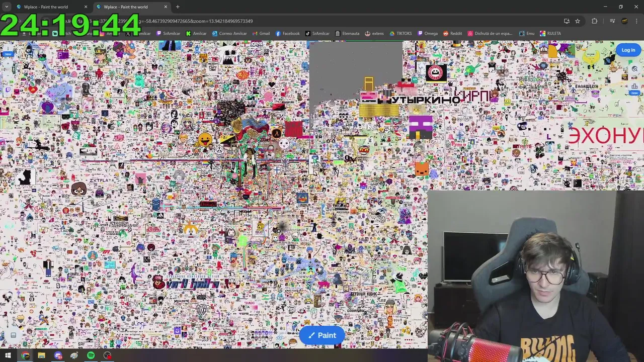Expand the tab search dropdown
644x362 pixels.
(7, 7)
